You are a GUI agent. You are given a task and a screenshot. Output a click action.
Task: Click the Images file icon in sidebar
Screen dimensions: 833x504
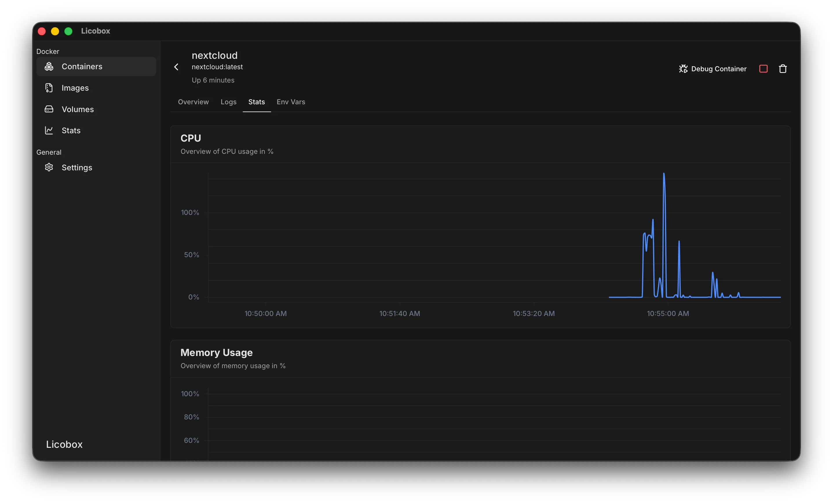49,88
